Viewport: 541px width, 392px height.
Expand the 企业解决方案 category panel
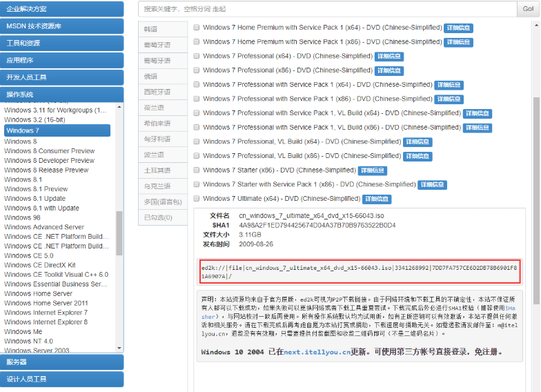click(62, 9)
